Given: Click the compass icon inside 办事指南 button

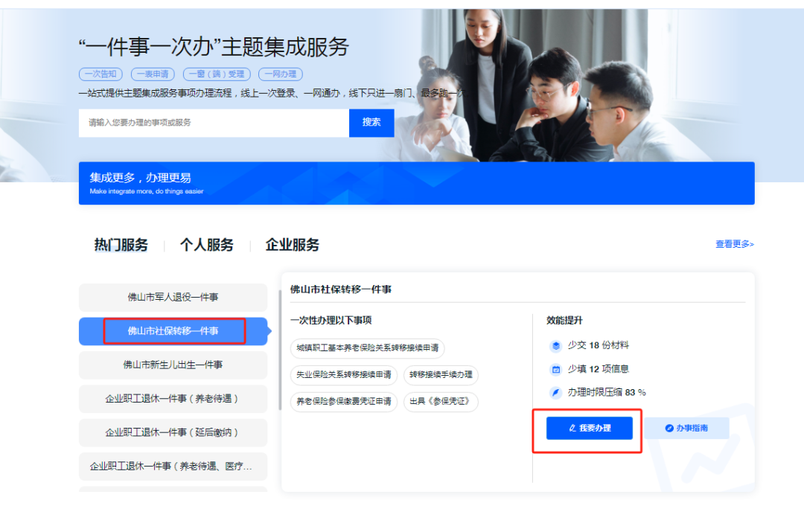Looking at the screenshot, I should click(669, 428).
